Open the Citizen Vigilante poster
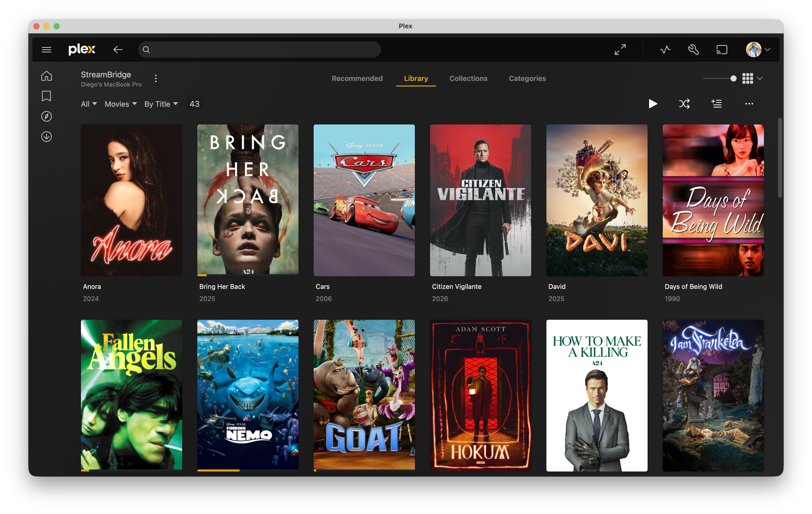Screen dimensions: 812x514 tap(480, 200)
